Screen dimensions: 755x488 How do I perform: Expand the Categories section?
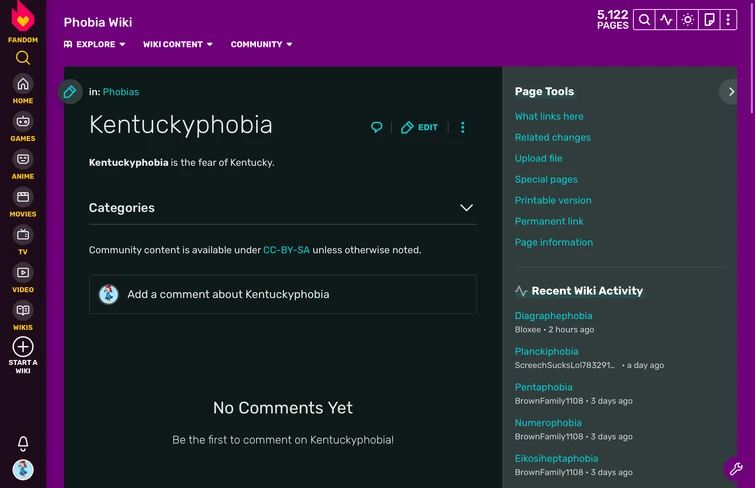point(466,208)
